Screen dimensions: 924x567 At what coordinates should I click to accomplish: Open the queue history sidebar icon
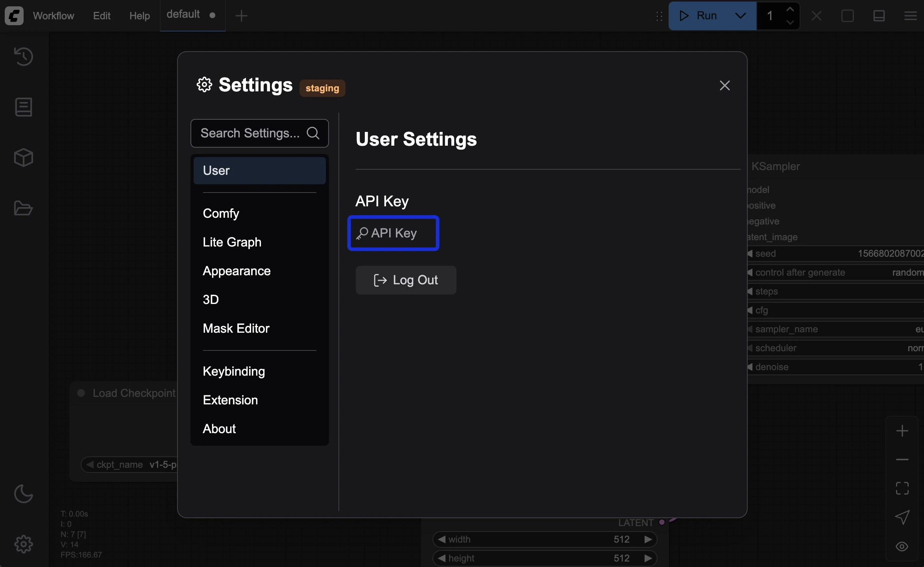(23, 56)
